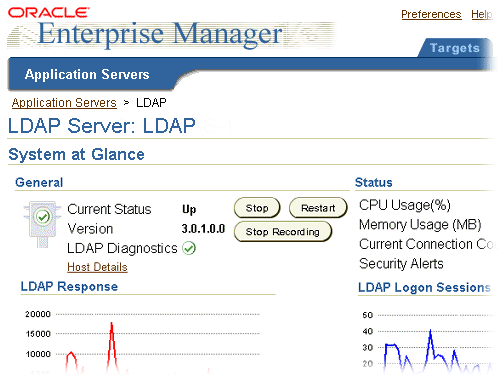Click the 'LDAP Server: LDAP' heading
This screenshot has width=498, height=375.
(101, 126)
